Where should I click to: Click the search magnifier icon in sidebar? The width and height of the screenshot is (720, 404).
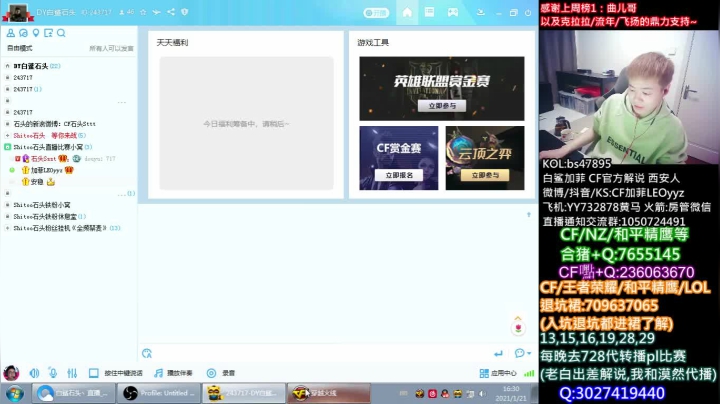pos(61,33)
